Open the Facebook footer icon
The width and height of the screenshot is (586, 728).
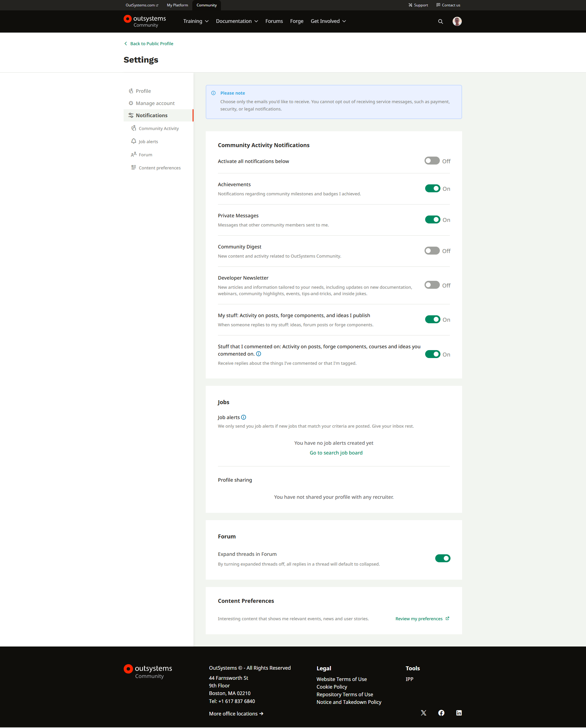tap(441, 713)
